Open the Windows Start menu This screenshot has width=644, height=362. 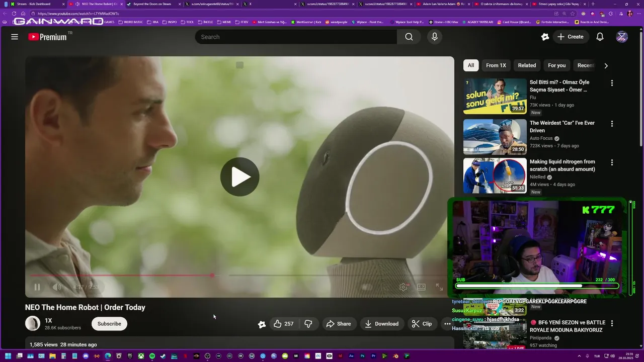(x=8, y=356)
